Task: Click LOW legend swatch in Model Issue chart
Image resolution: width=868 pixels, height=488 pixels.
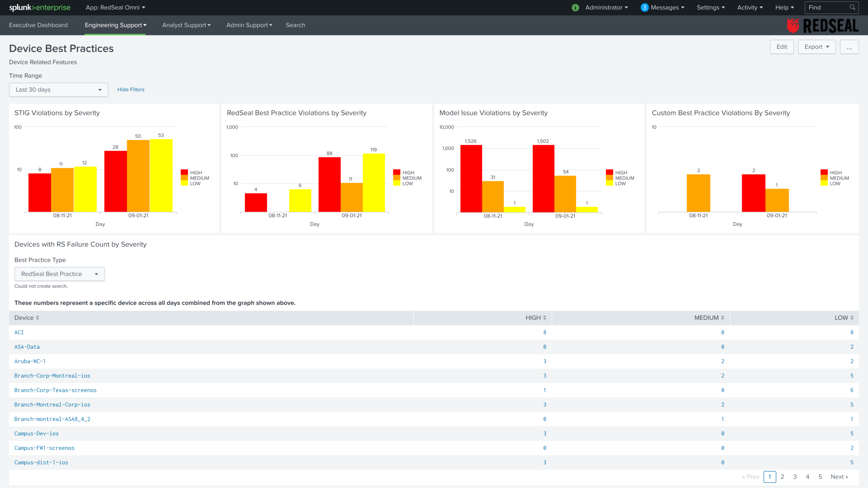Action: 609,183
